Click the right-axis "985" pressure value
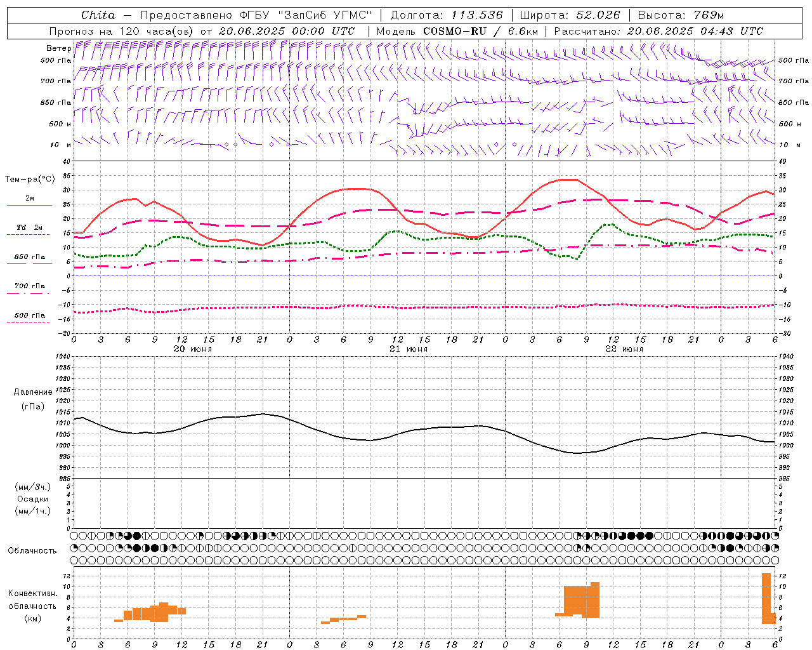Screen dimensions: 812x650 [x=785, y=478]
